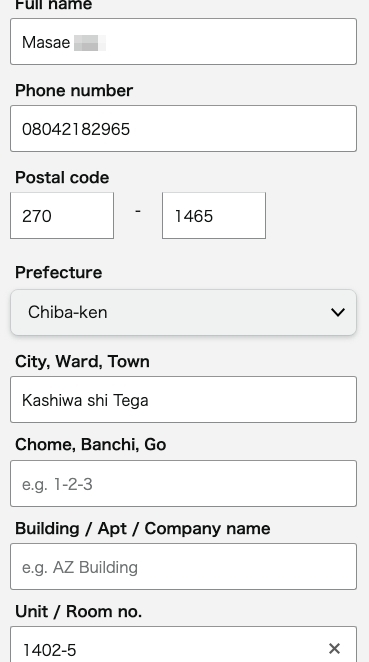Clear the Unit / Room no. field with X icon
The height and width of the screenshot is (662, 369).
click(x=334, y=648)
